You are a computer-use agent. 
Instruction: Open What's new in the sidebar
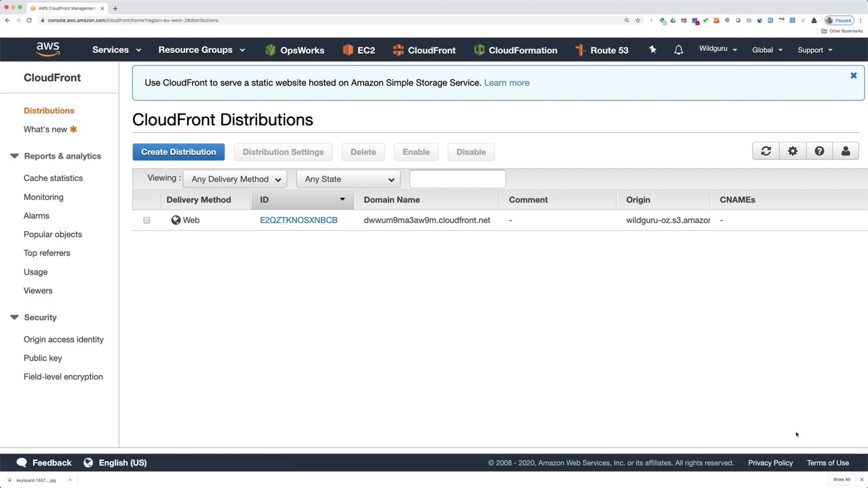(x=45, y=129)
